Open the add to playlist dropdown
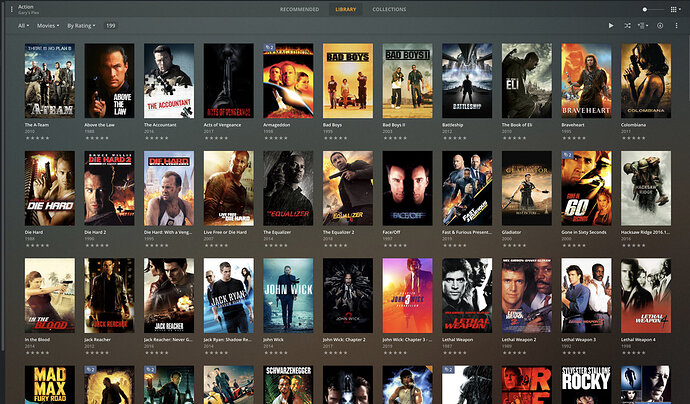 pyautogui.click(x=643, y=26)
